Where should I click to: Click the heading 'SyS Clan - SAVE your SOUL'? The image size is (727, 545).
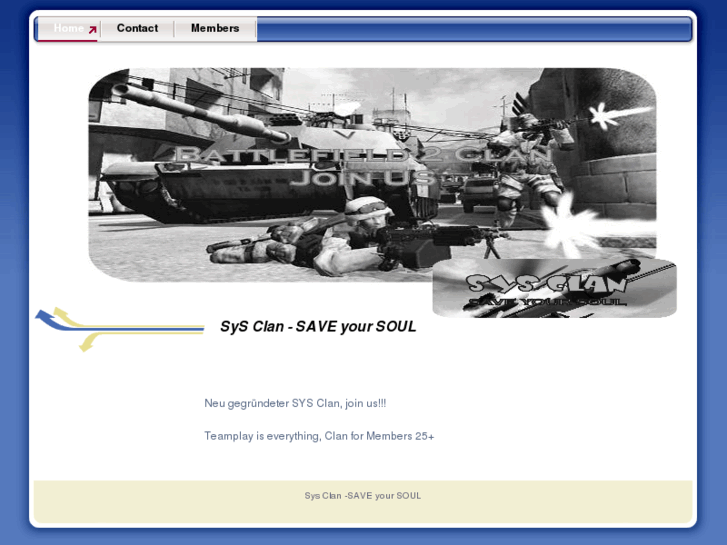pyautogui.click(x=318, y=327)
